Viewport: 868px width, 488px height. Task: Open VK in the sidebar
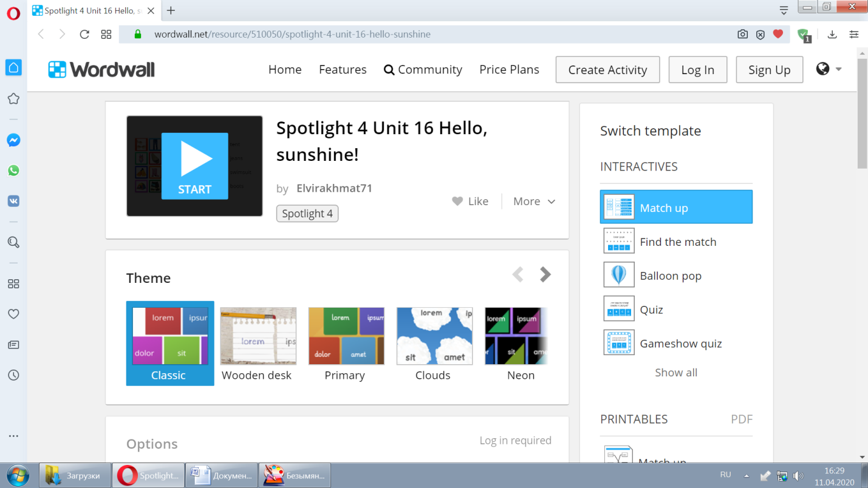(13, 201)
